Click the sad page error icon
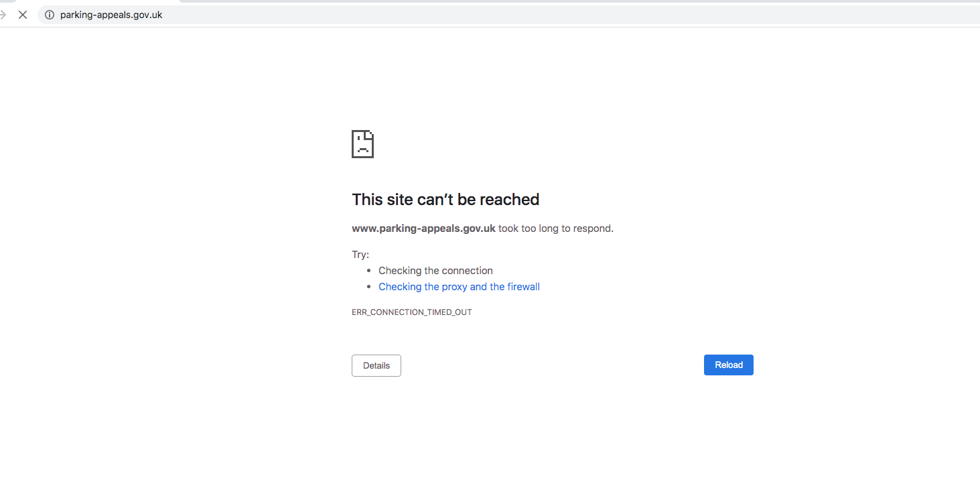Screen dimensions: 980x496 362,144
